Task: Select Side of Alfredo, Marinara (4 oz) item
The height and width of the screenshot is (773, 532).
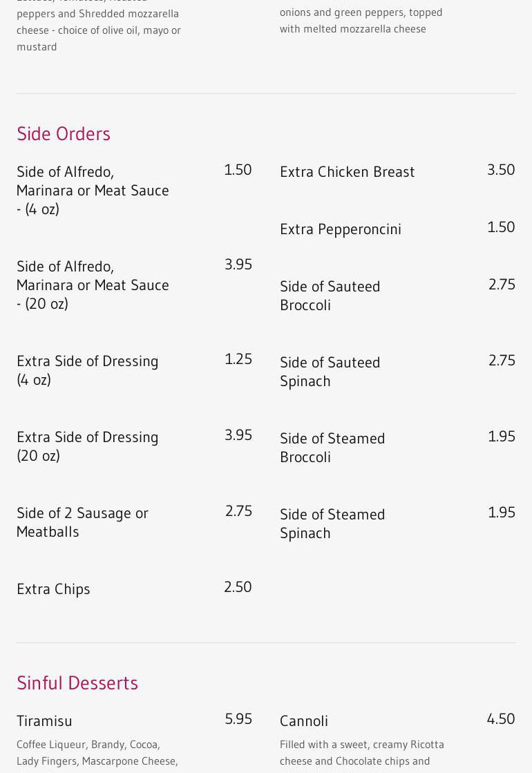Action: [x=93, y=190]
